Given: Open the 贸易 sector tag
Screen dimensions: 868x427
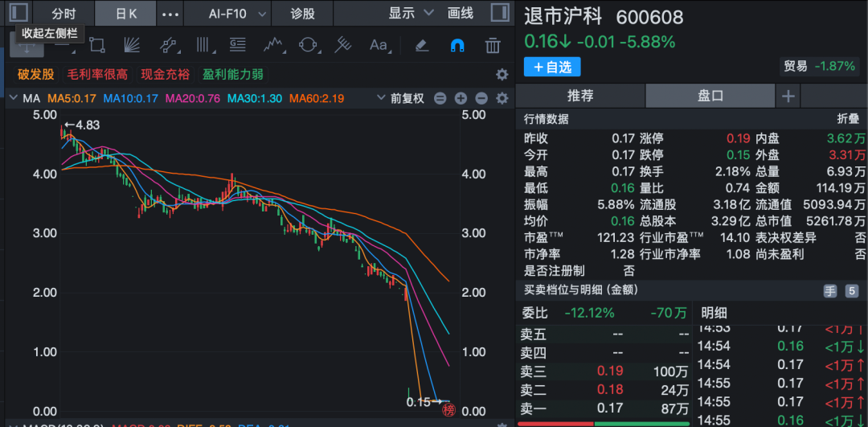Looking at the screenshot, I should coord(819,67).
